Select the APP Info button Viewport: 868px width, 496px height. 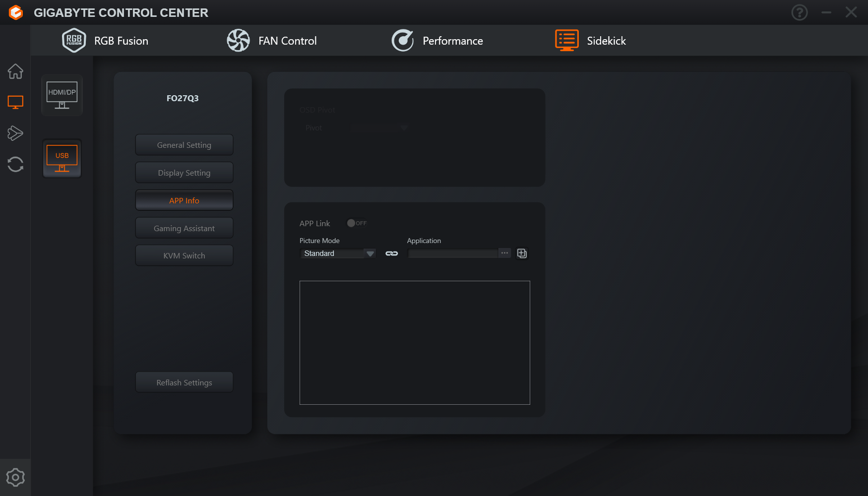tap(184, 200)
